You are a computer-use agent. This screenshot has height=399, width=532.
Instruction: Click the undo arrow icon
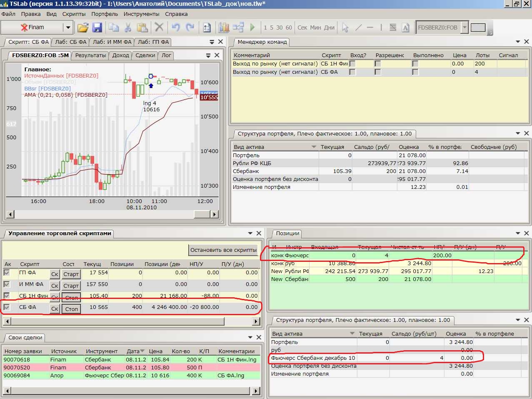click(175, 28)
